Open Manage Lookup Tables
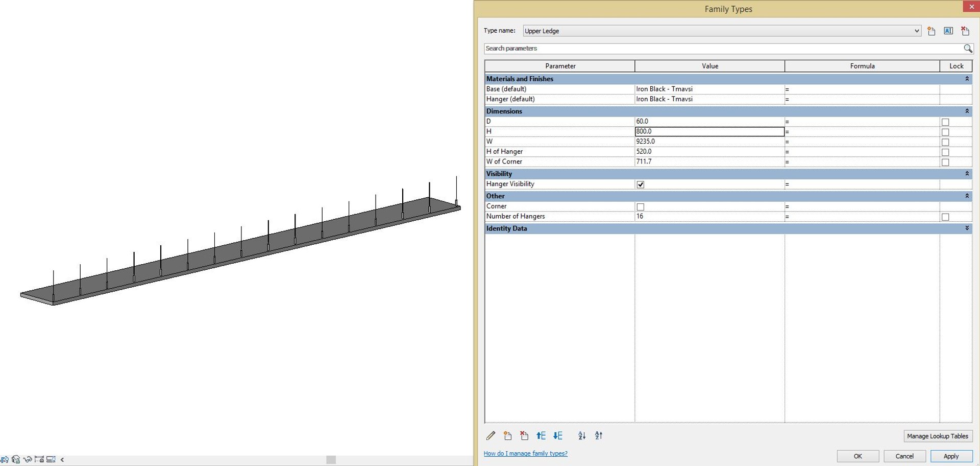The image size is (980, 466). point(938,436)
